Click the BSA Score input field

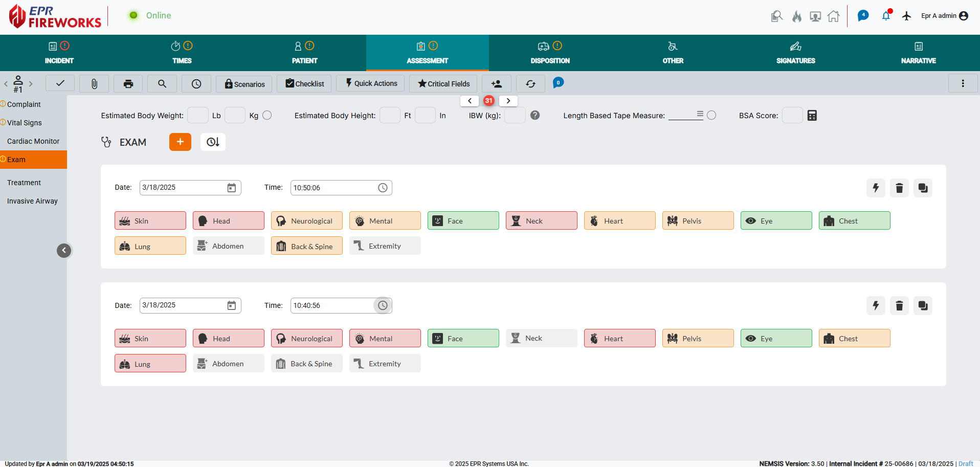click(x=792, y=115)
